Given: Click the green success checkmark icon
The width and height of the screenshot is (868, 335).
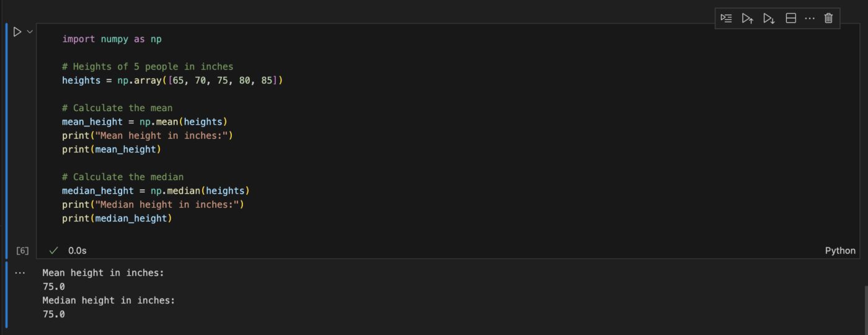Looking at the screenshot, I should (x=54, y=251).
